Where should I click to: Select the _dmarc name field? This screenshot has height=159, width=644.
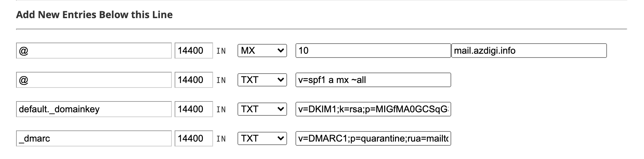coord(94,138)
